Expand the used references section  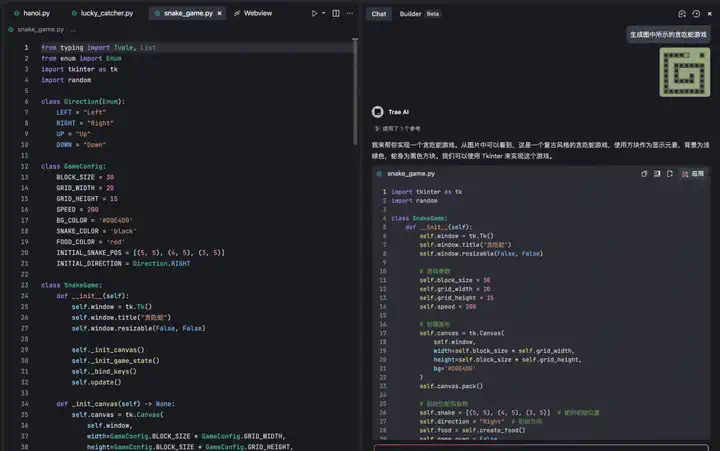[397, 129]
